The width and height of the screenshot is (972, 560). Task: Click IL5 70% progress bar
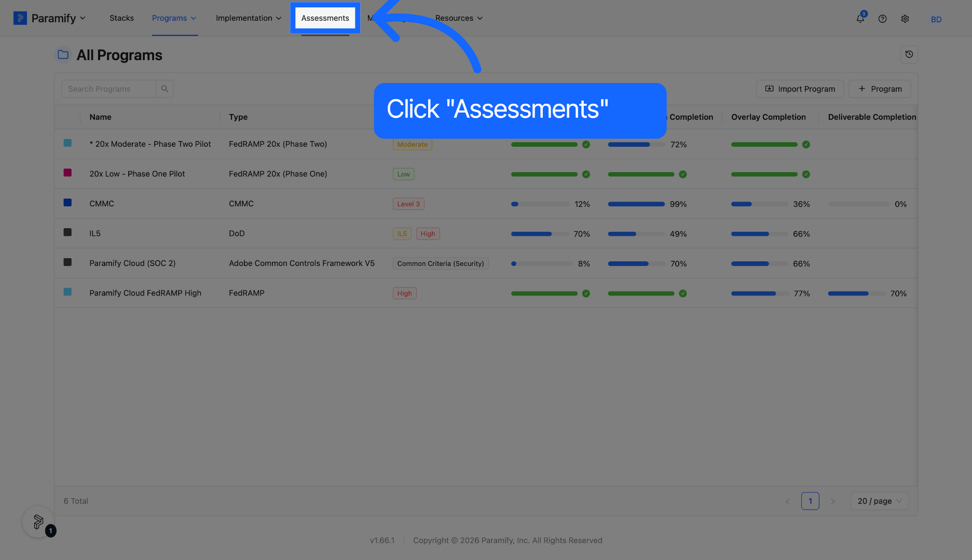click(x=540, y=234)
